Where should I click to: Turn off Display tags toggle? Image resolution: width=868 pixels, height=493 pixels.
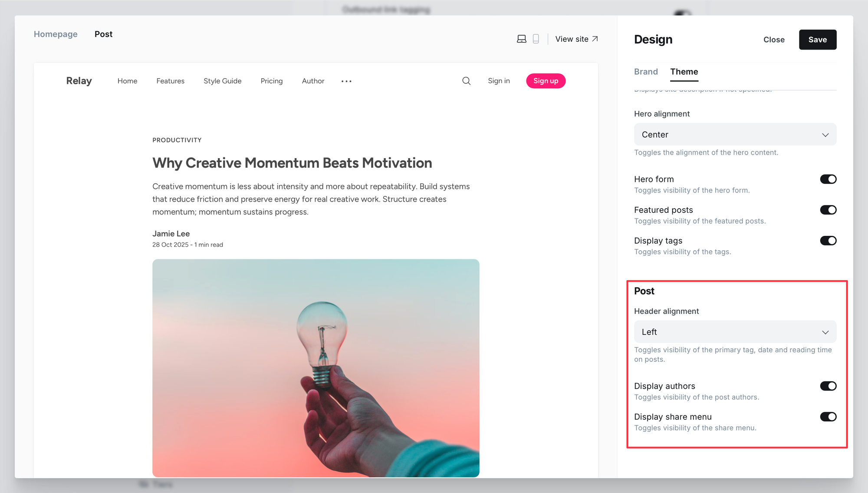(828, 241)
